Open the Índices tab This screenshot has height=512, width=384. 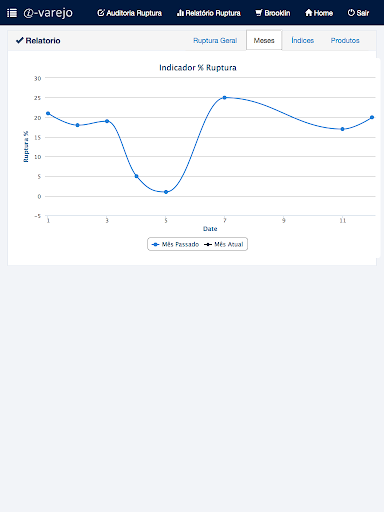click(x=303, y=40)
